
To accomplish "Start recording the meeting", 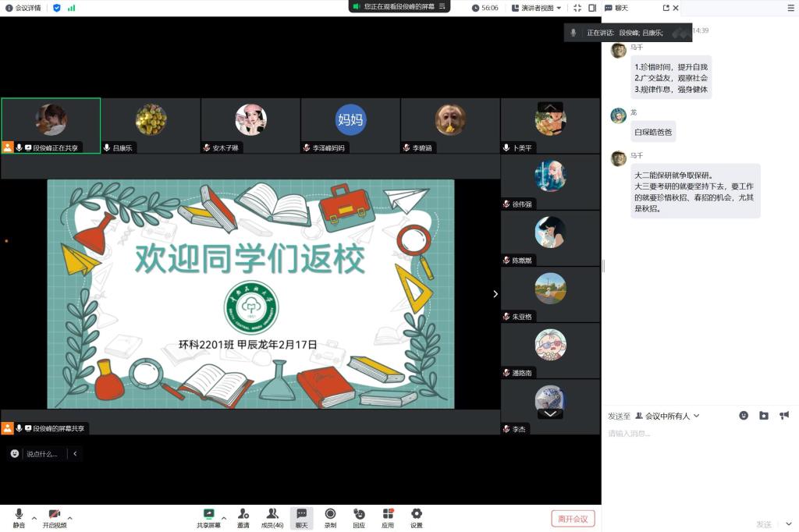I will click(330, 516).
